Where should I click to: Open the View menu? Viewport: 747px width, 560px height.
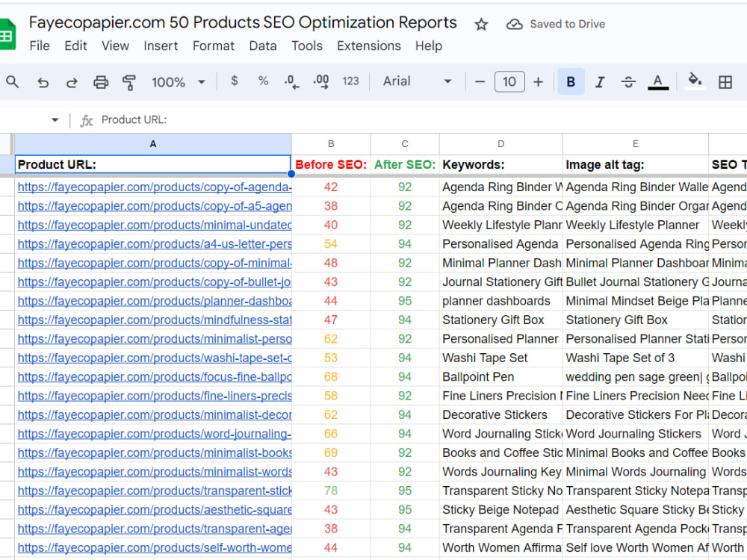click(x=115, y=46)
